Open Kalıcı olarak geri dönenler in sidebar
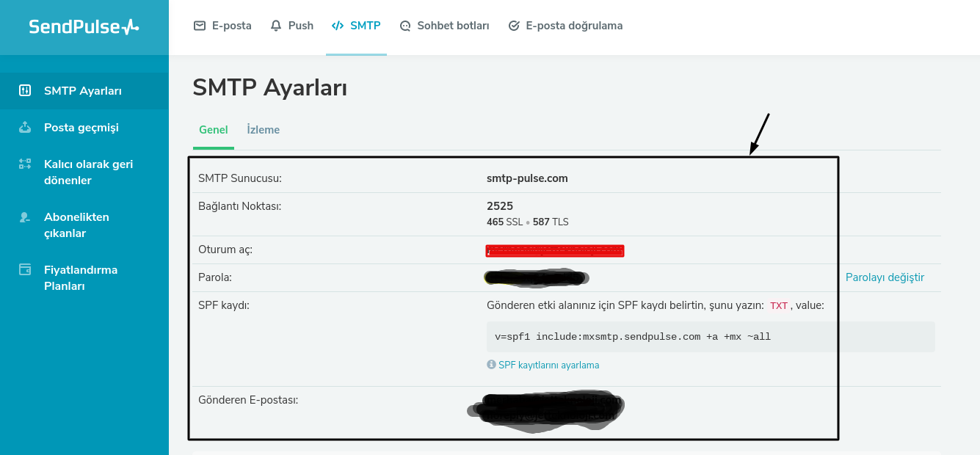This screenshot has height=455, width=980. pyautogui.click(x=84, y=172)
